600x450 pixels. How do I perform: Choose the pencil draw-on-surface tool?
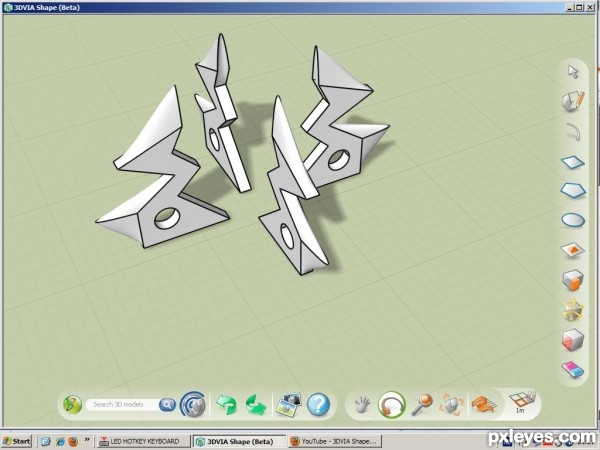click(x=573, y=101)
